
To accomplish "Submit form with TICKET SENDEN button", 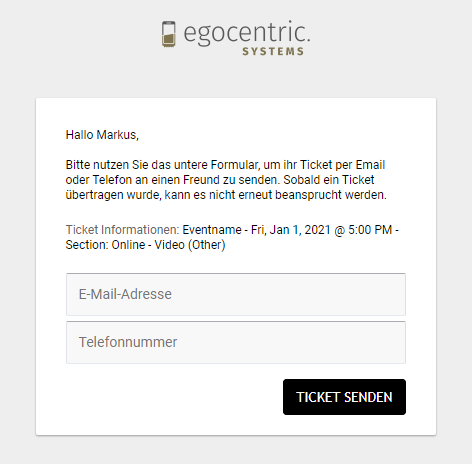I will click(344, 397).
